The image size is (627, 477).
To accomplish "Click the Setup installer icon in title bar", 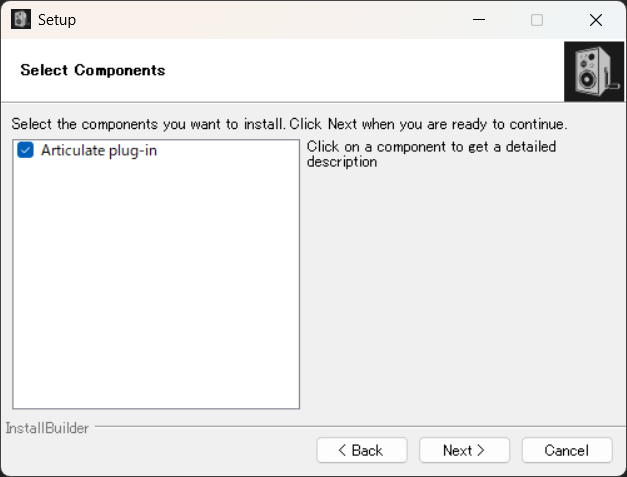I will 21,19.
